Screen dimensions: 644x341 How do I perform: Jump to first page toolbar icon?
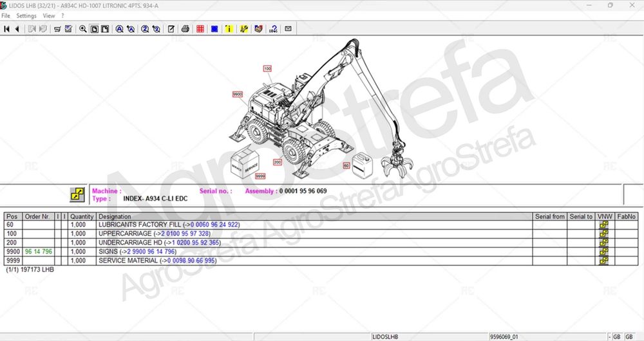(x=6, y=29)
